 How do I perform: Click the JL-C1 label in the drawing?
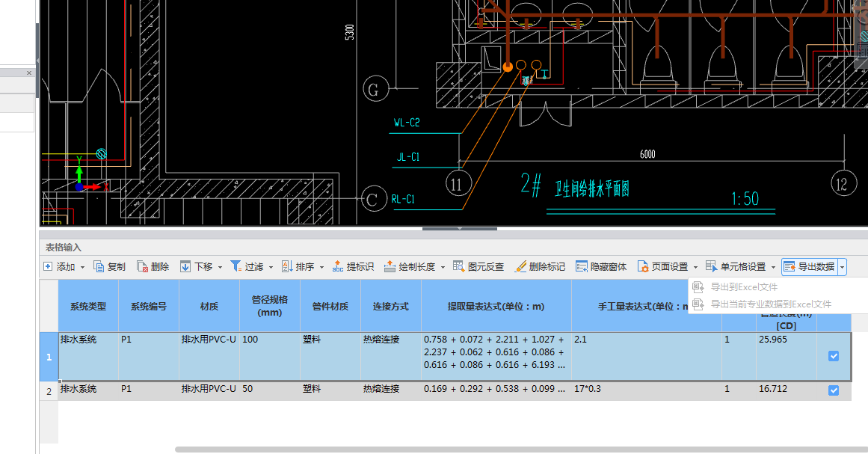pyautogui.click(x=408, y=156)
